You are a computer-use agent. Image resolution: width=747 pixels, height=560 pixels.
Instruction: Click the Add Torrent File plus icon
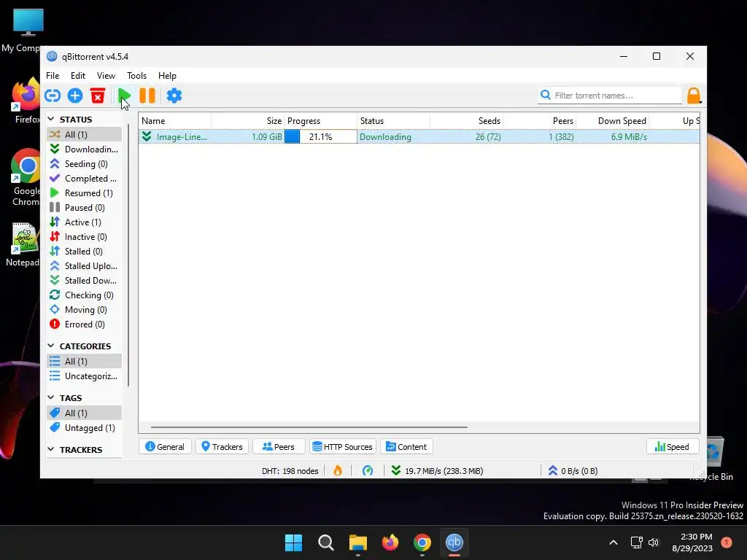[75, 96]
